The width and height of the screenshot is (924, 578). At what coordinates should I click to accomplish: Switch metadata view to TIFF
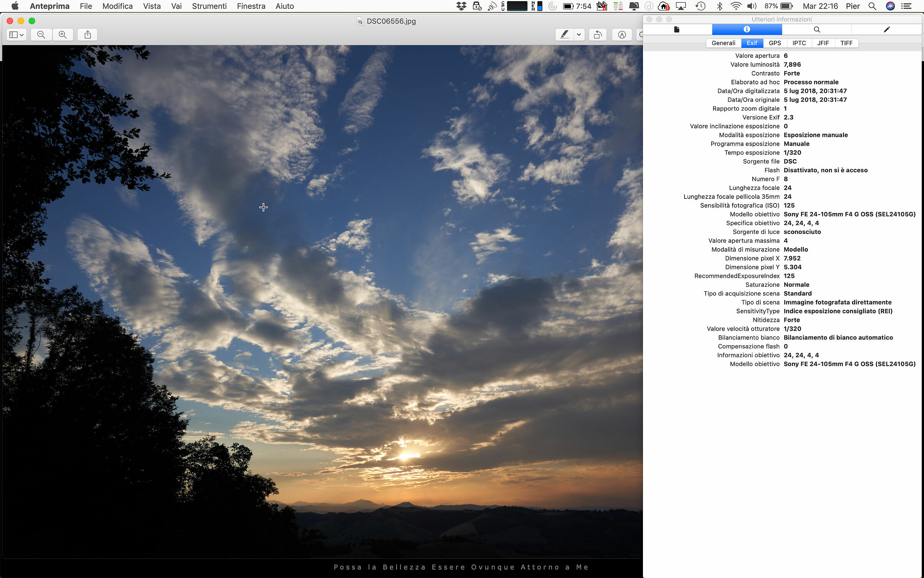coord(847,43)
